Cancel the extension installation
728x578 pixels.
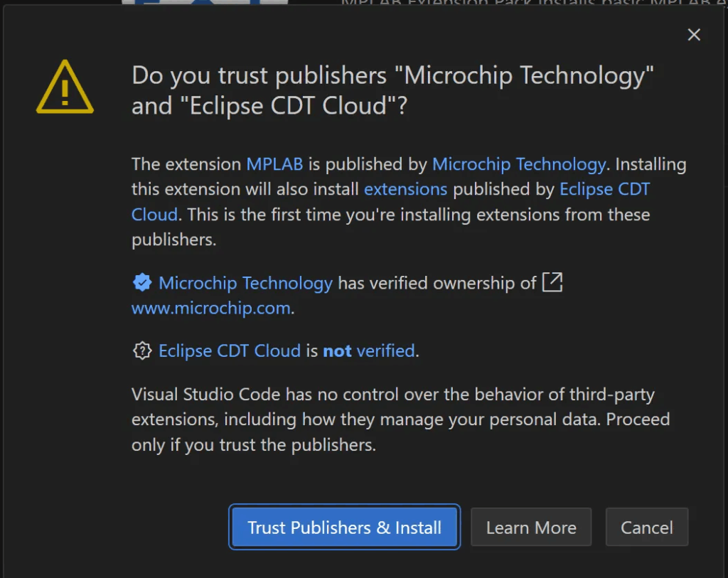(x=646, y=528)
